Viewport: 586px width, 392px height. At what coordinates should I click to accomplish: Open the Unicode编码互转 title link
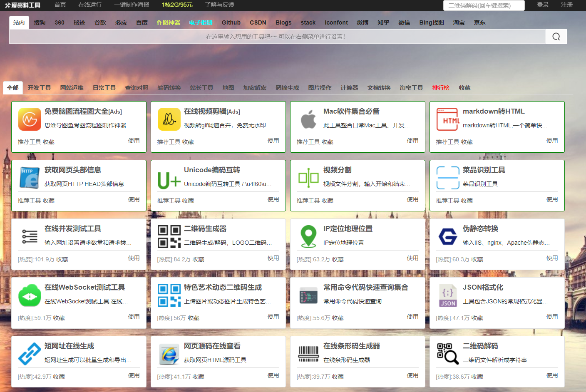212,170
